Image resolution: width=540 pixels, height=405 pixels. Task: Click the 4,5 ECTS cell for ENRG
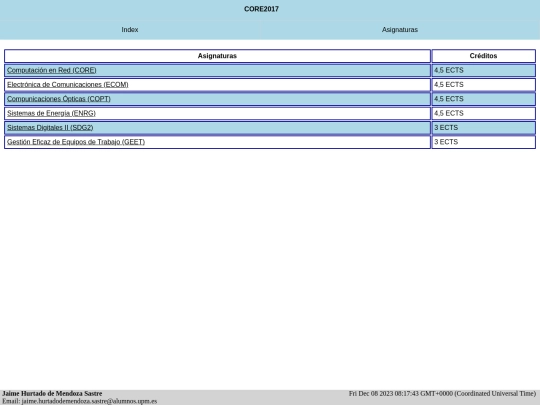coord(484,113)
